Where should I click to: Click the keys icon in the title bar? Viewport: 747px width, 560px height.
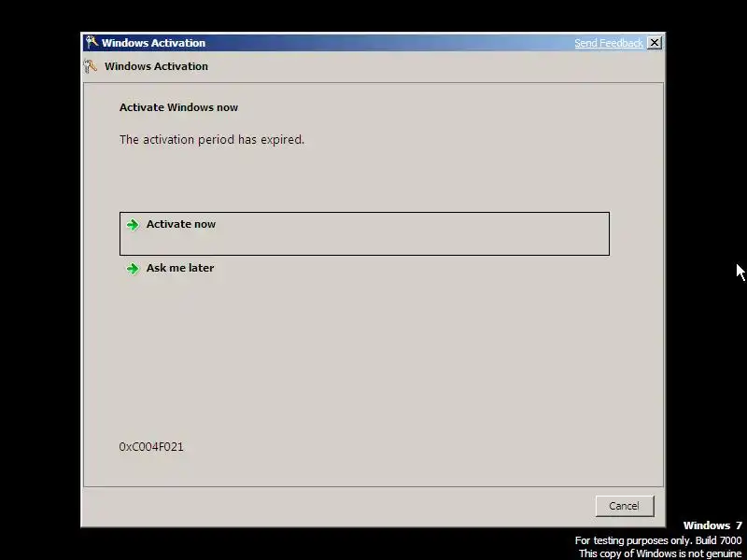(x=92, y=42)
